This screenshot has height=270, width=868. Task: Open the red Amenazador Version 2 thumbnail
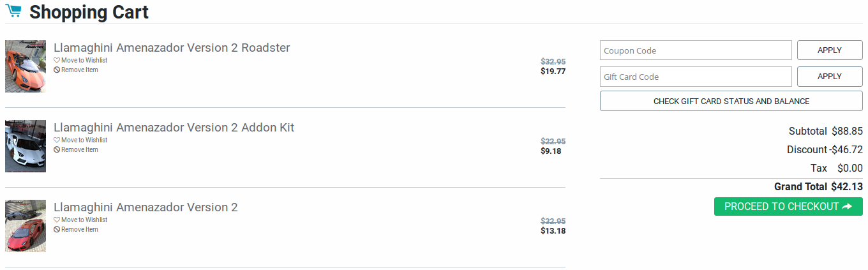26,226
